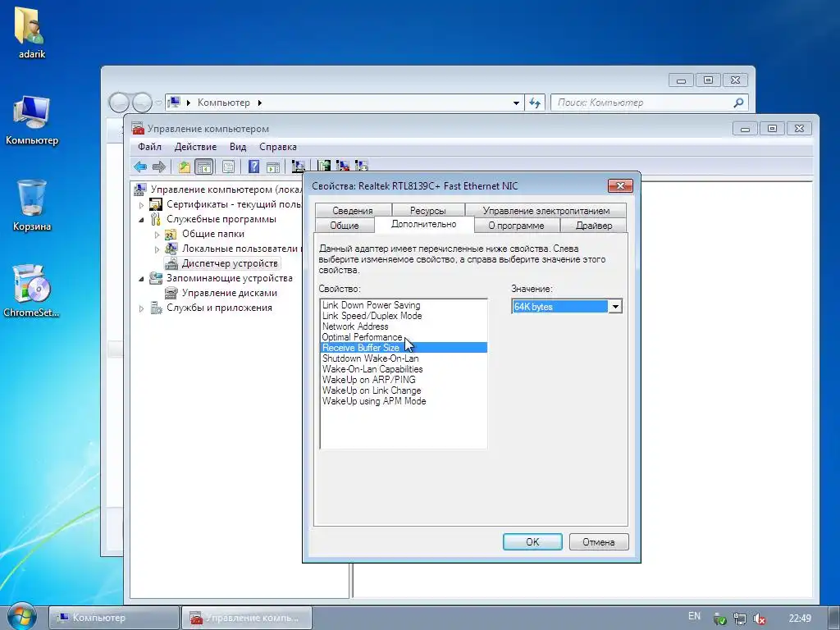Select Диспетчер устройств in the console tree
The image size is (840, 630).
point(230,263)
